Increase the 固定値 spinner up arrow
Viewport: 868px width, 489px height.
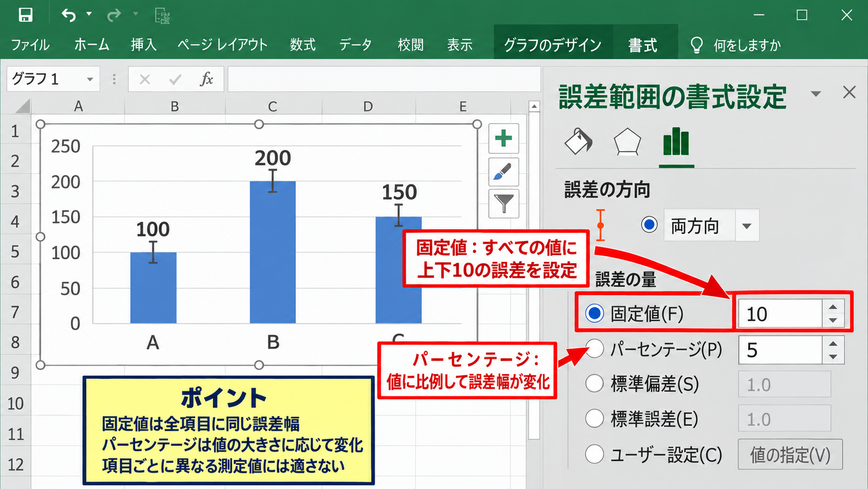(x=833, y=307)
